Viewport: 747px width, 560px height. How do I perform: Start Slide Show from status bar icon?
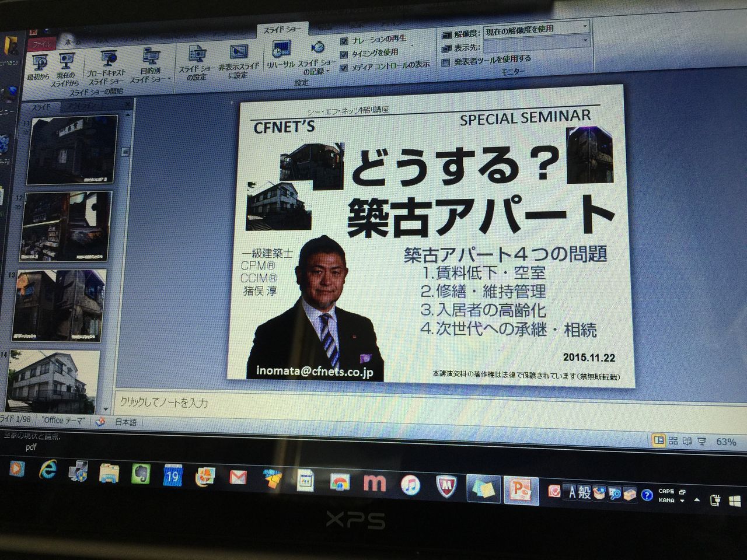[702, 442]
